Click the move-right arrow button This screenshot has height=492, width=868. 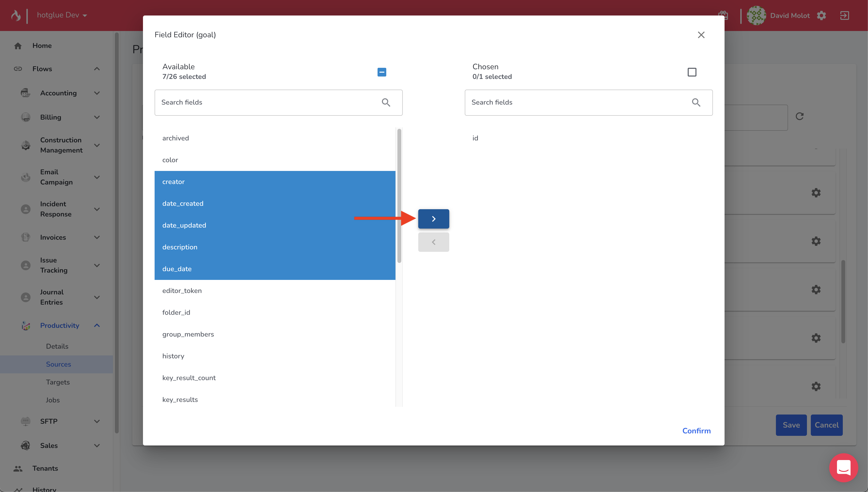coord(433,219)
